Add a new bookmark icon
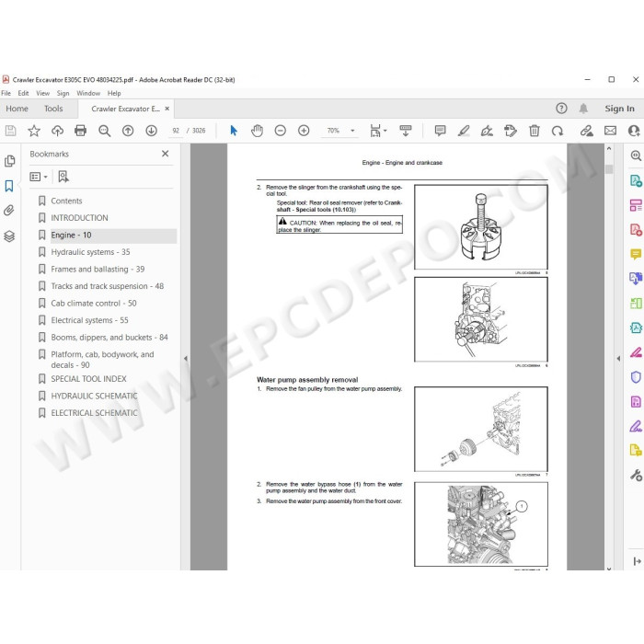644x644 pixels. 63,177
